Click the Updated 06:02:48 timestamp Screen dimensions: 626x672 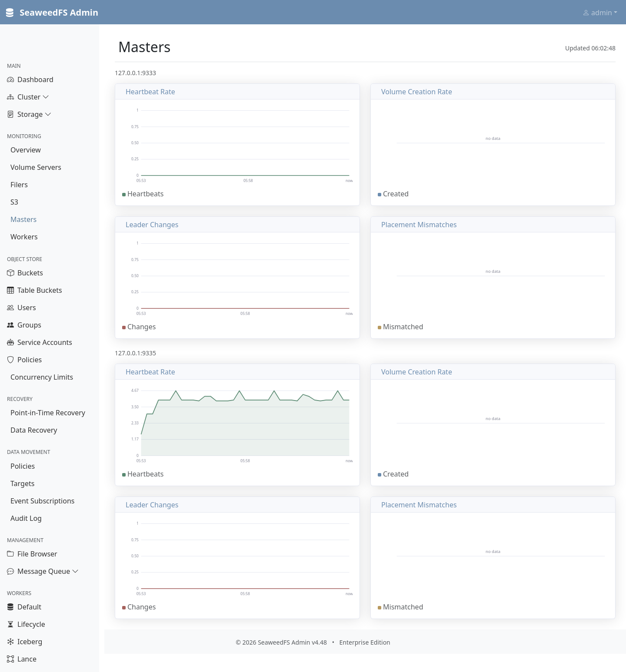(590, 48)
